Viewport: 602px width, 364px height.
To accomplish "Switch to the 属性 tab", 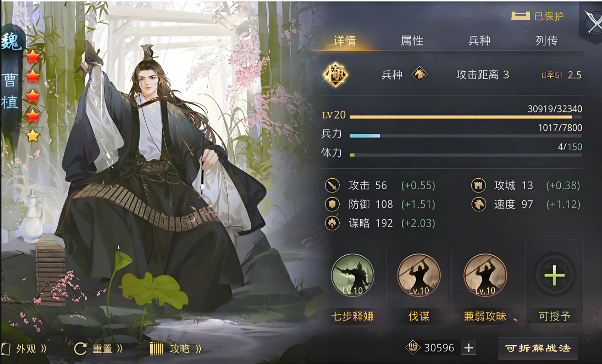I will [x=412, y=41].
